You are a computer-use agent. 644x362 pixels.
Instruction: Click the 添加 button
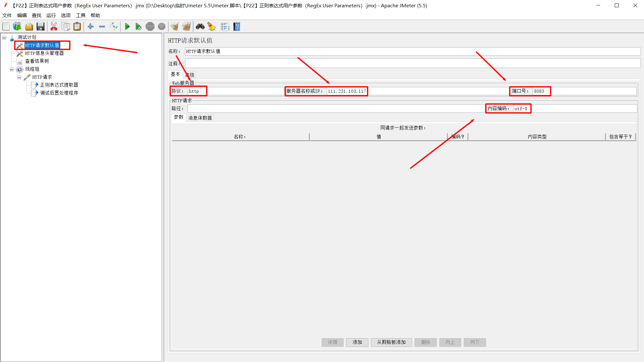357,342
